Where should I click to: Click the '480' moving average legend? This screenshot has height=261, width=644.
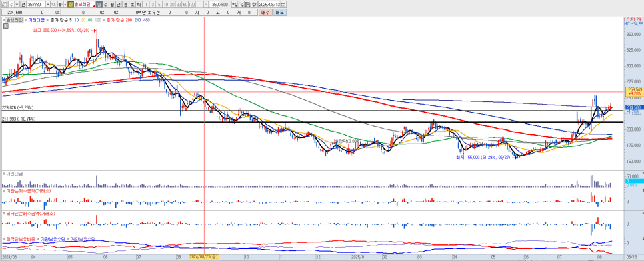pyautogui.click(x=146, y=20)
